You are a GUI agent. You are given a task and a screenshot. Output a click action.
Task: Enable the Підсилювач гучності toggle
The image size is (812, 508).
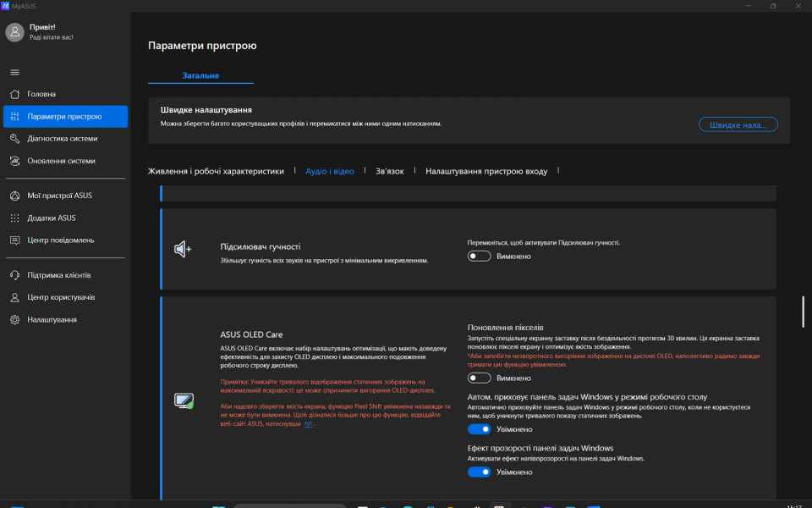tap(479, 256)
